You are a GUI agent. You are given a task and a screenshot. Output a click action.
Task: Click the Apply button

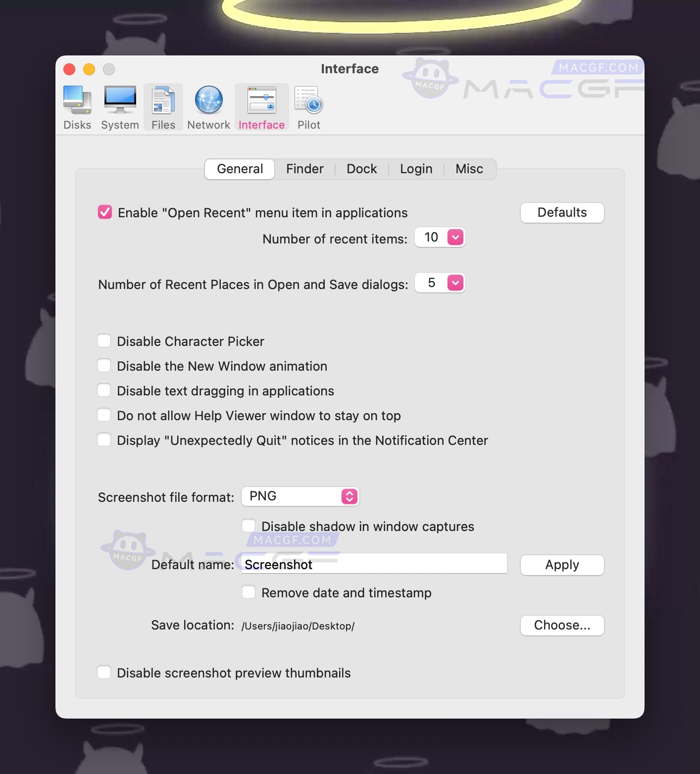[x=562, y=565]
